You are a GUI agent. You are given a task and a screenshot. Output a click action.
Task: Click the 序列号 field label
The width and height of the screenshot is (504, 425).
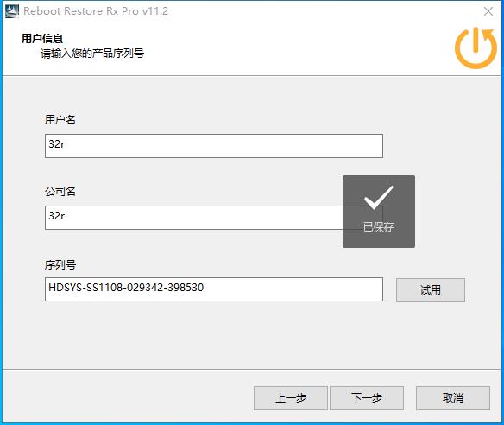(x=60, y=265)
